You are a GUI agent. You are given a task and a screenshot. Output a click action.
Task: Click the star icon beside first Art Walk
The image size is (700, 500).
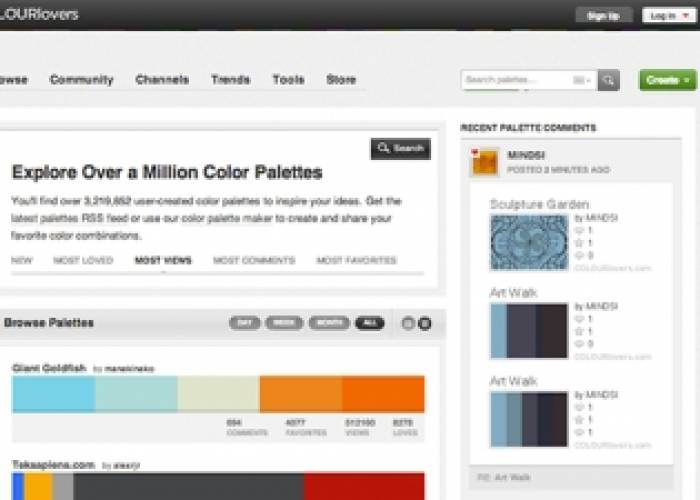click(x=579, y=331)
